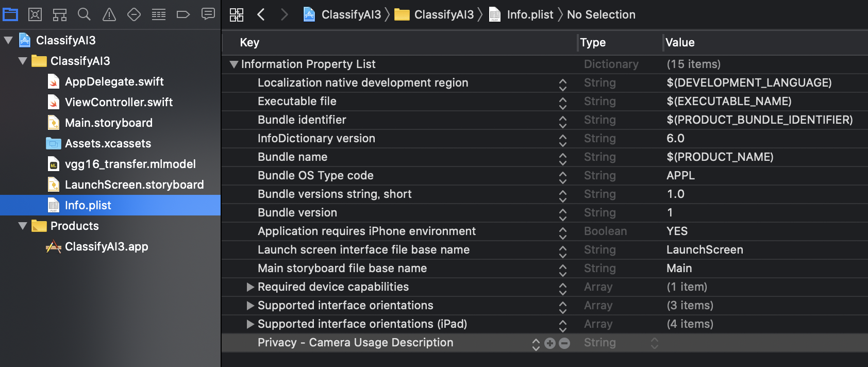Go back with the left chevron

261,14
